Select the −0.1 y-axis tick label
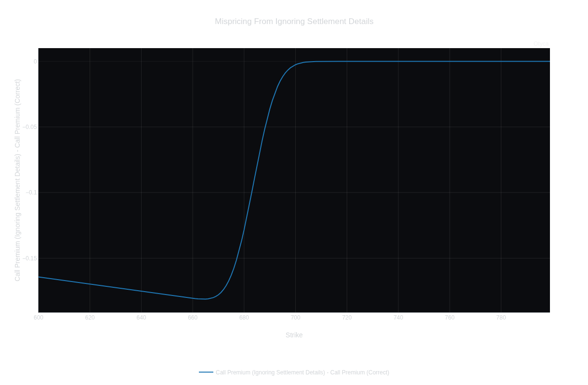 (31, 192)
